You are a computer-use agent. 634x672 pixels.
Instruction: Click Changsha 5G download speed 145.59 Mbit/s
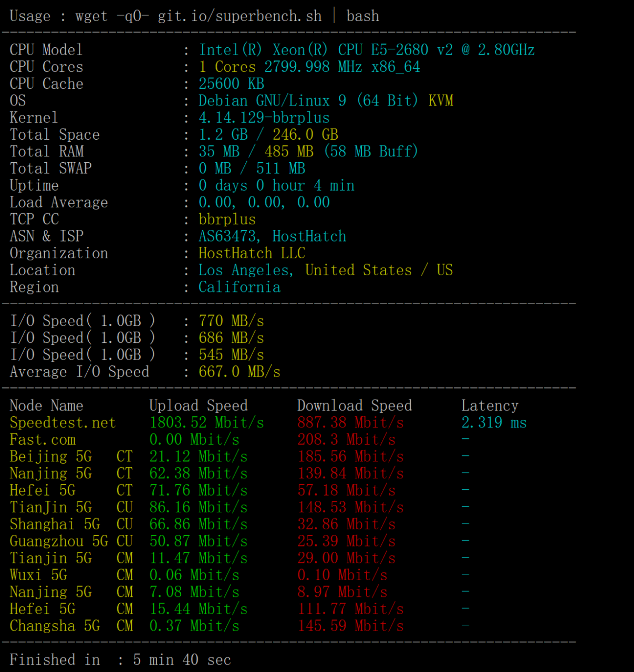pos(350,626)
